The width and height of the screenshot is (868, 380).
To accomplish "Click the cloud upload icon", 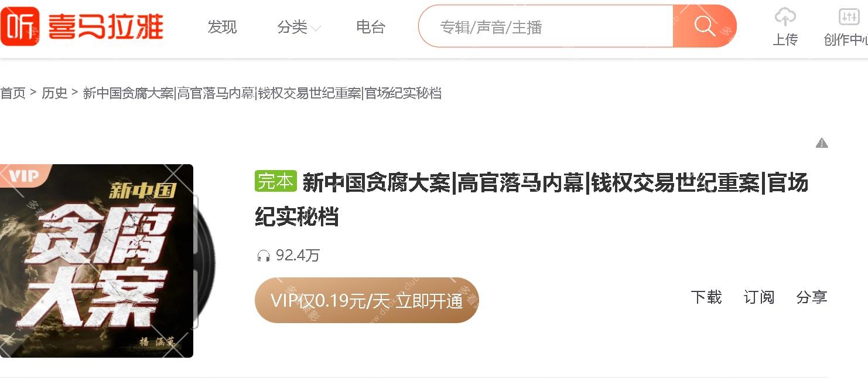I will pos(785,16).
